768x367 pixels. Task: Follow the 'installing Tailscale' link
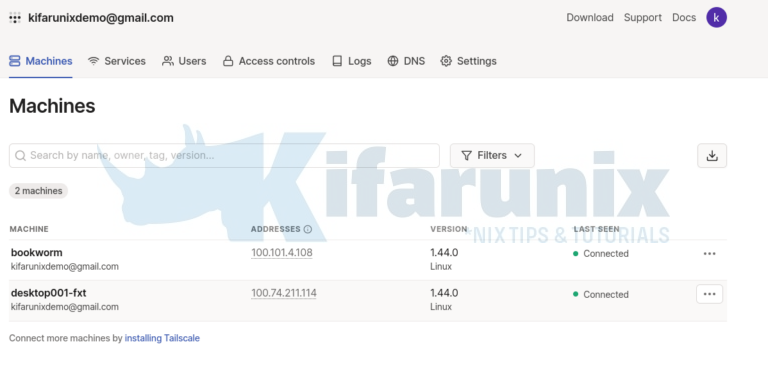coord(162,338)
